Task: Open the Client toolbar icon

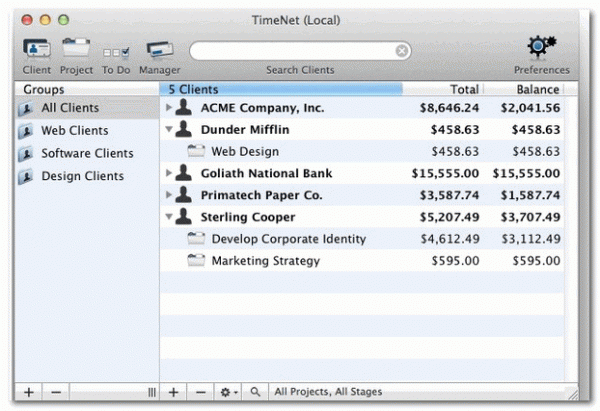Action: pyautogui.click(x=37, y=49)
